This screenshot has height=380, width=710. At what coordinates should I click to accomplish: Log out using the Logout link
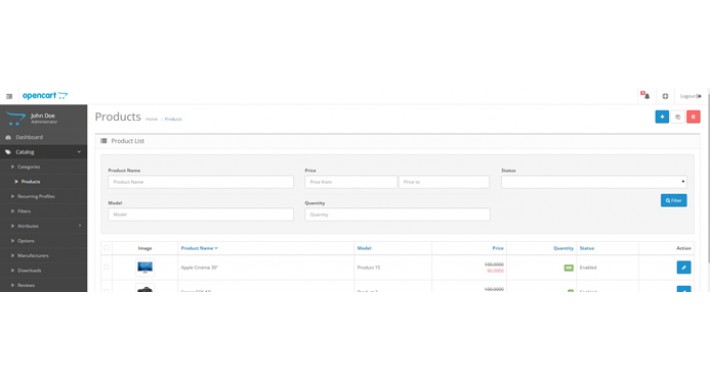tap(691, 96)
